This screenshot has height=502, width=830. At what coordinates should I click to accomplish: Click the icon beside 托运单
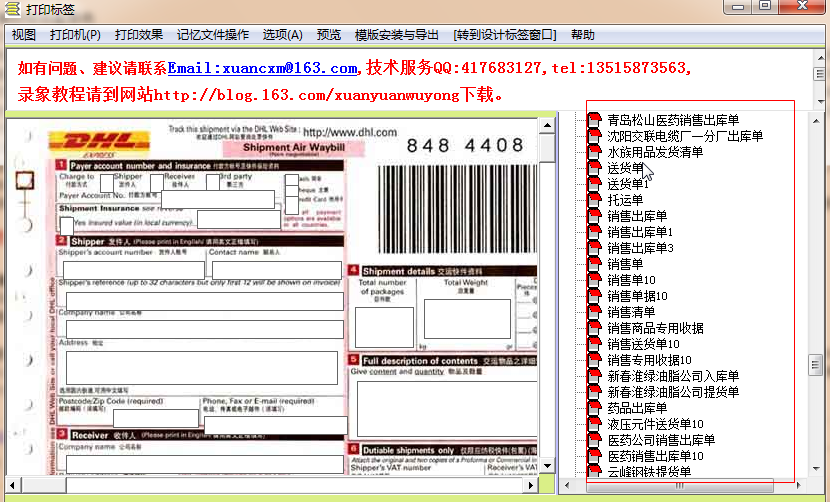(594, 200)
